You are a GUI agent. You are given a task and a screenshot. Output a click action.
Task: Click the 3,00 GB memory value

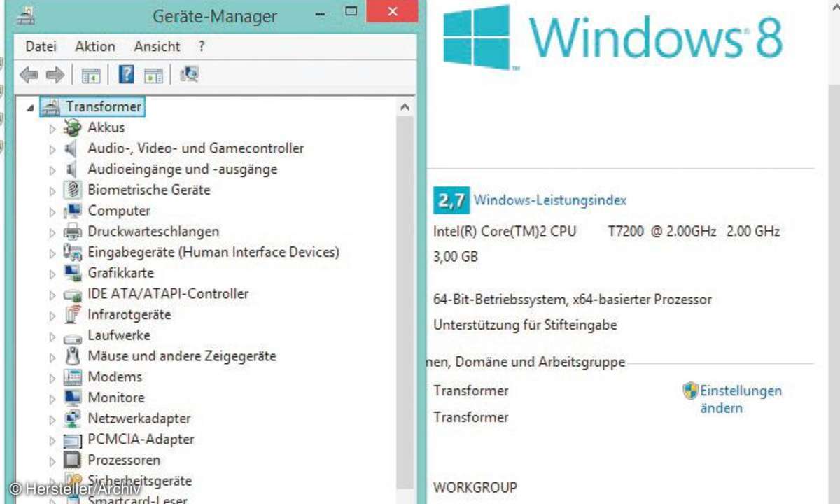click(x=456, y=257)
